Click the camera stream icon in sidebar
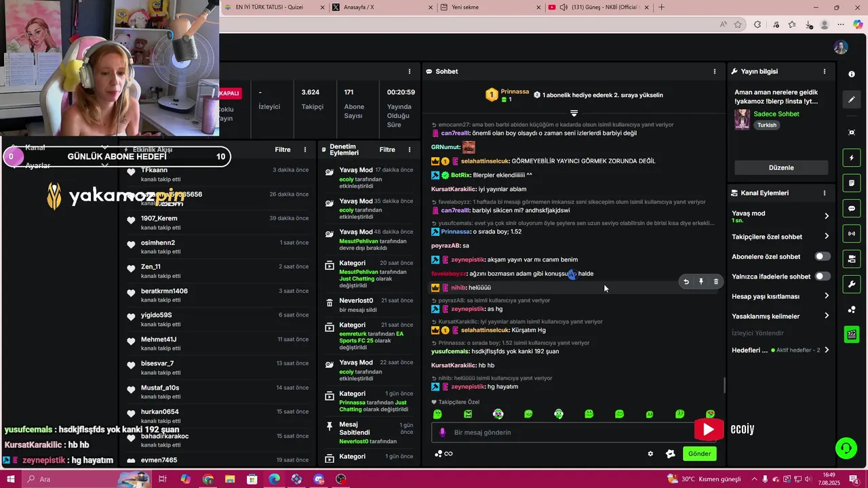 (x=852, y=259)
